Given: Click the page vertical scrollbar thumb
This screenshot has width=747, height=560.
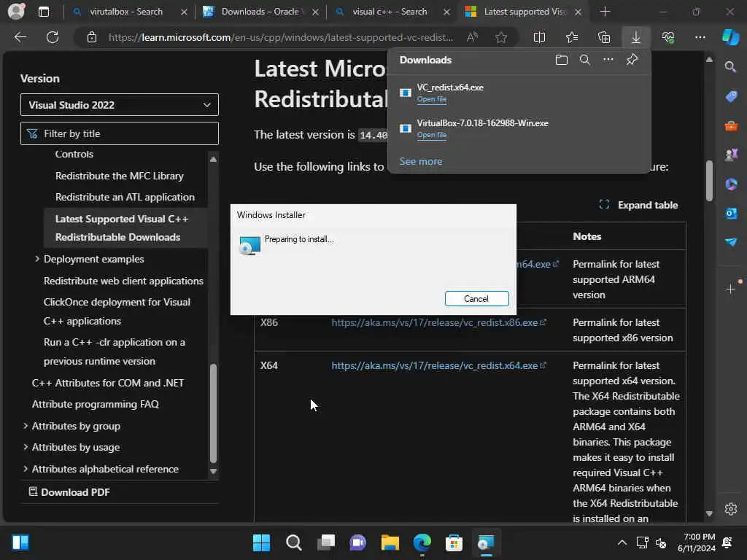Looking at the screenshot, I should coord(709,181).
